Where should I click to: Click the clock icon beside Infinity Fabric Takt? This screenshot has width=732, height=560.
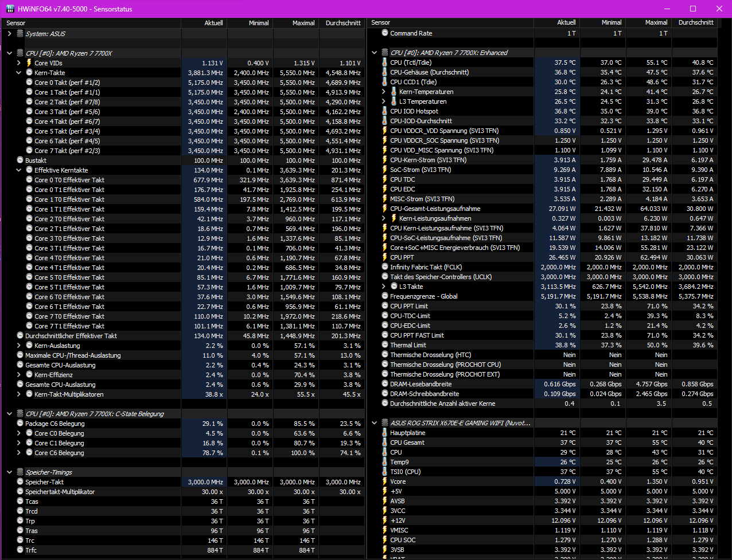tap(385, 267)
